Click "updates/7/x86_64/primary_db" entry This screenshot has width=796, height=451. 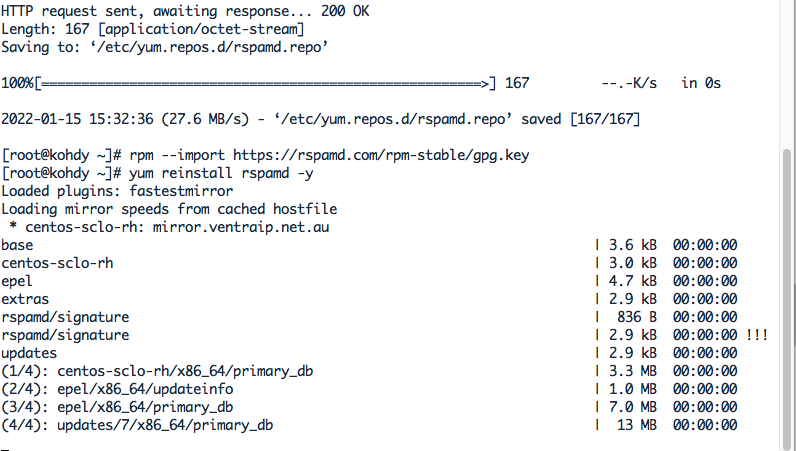tap(165, 425)
